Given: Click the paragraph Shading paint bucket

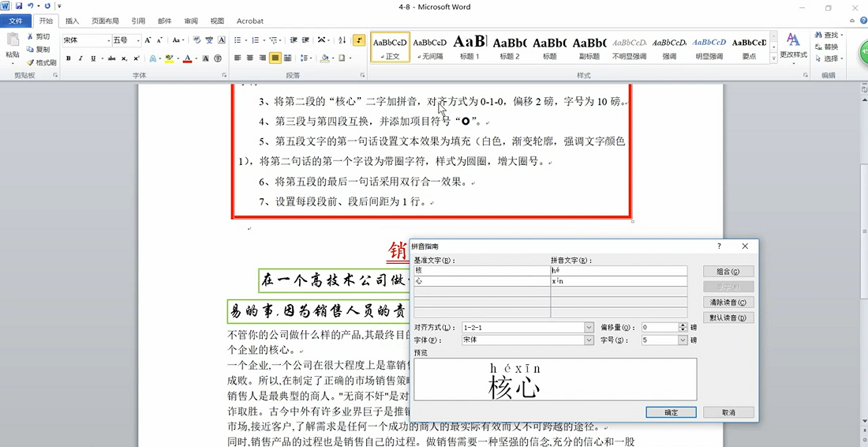Looking at the screenshot, I should pos(325,58).
